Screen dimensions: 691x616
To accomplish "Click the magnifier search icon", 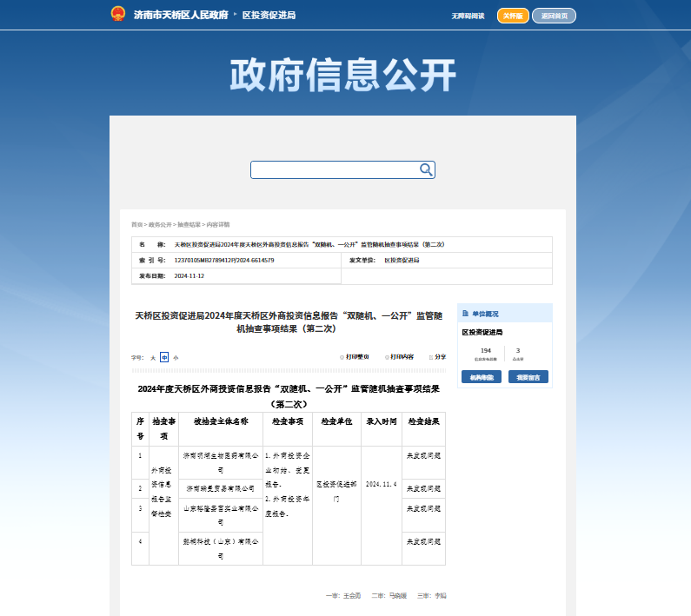I will 426,169.
